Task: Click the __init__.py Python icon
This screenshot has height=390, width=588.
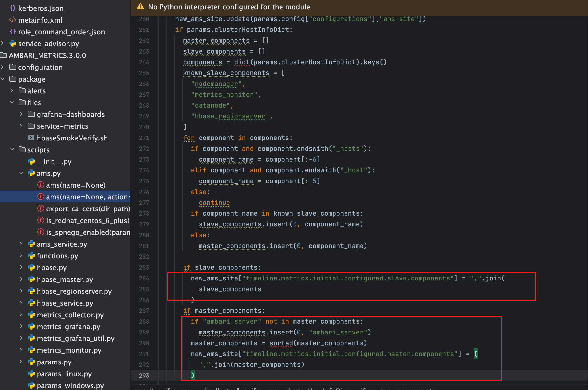Action: [x=31, y=162]
